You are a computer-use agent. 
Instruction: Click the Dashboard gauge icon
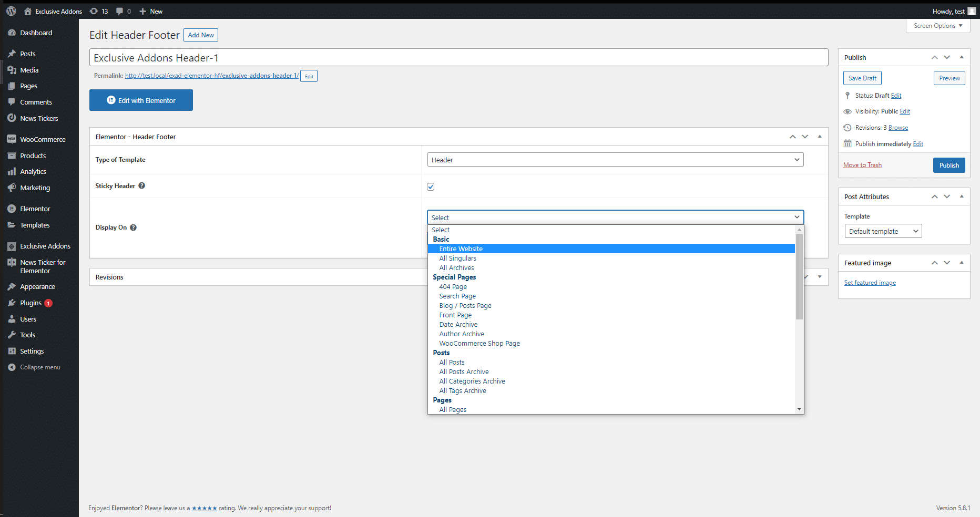(x=12, y=33)
